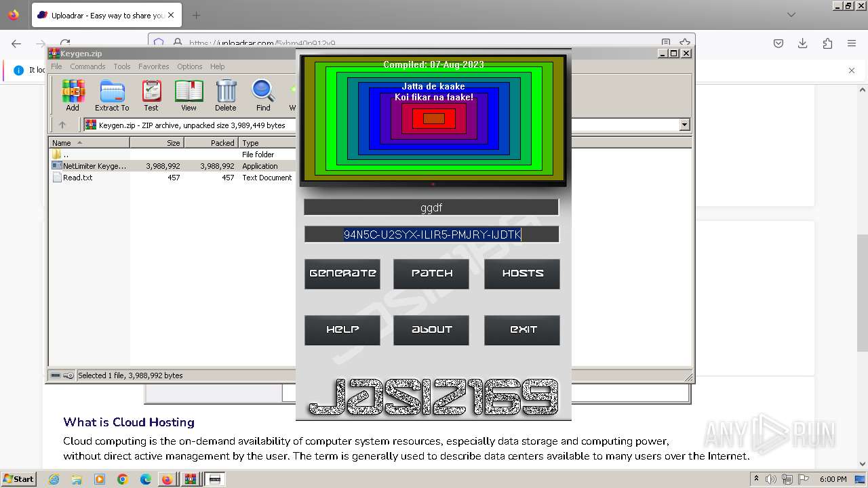Open the Action Center flag tray icon

point(805,479)
